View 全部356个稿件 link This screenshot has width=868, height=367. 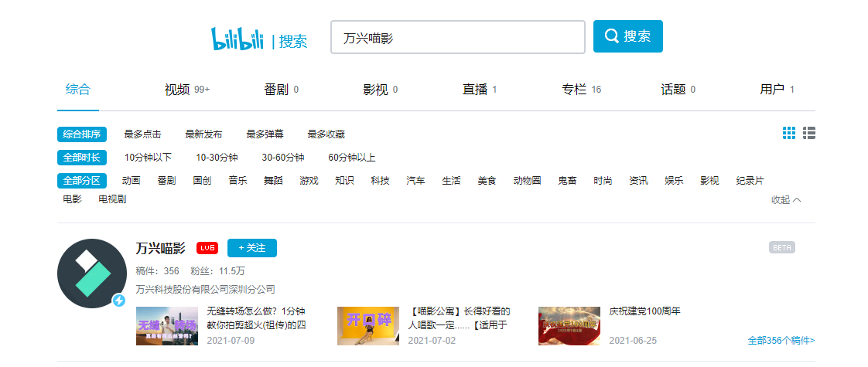tap(781, 341)
